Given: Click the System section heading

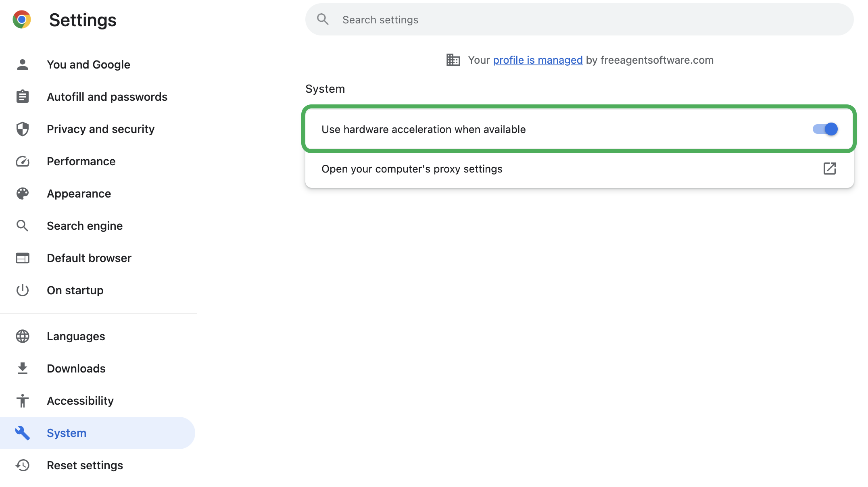Looking at the screenshot, I should point(325,89).
